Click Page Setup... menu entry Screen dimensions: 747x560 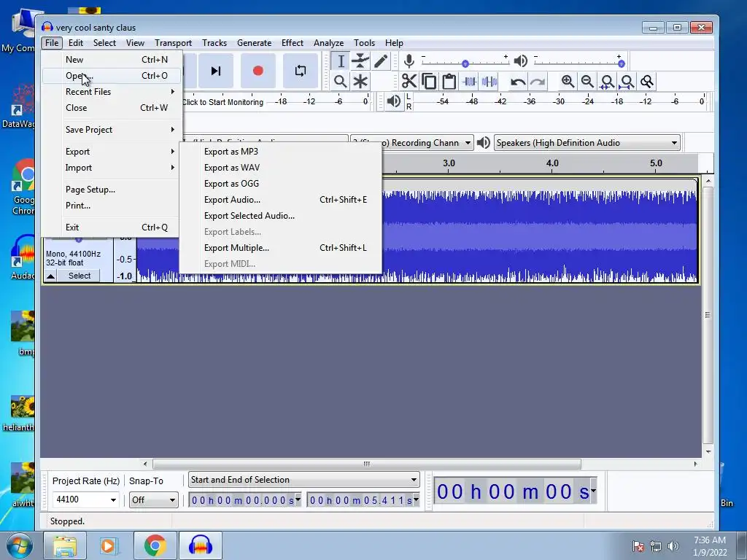112,190
